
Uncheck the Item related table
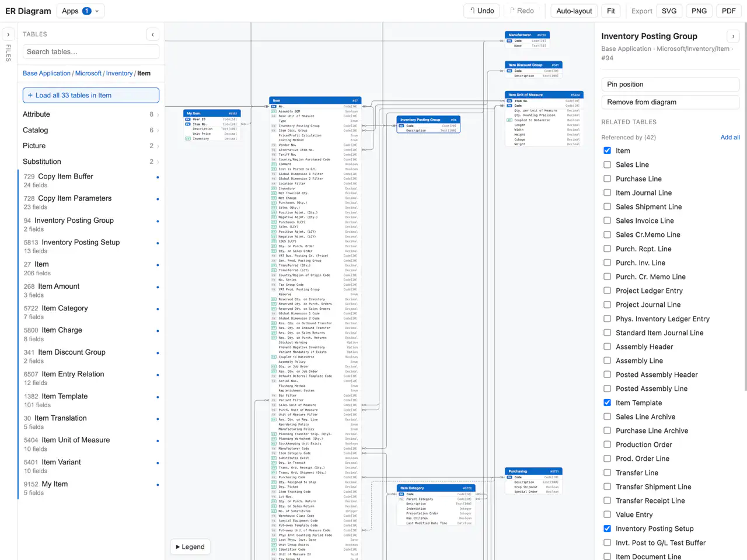click(x=607, y=150)
